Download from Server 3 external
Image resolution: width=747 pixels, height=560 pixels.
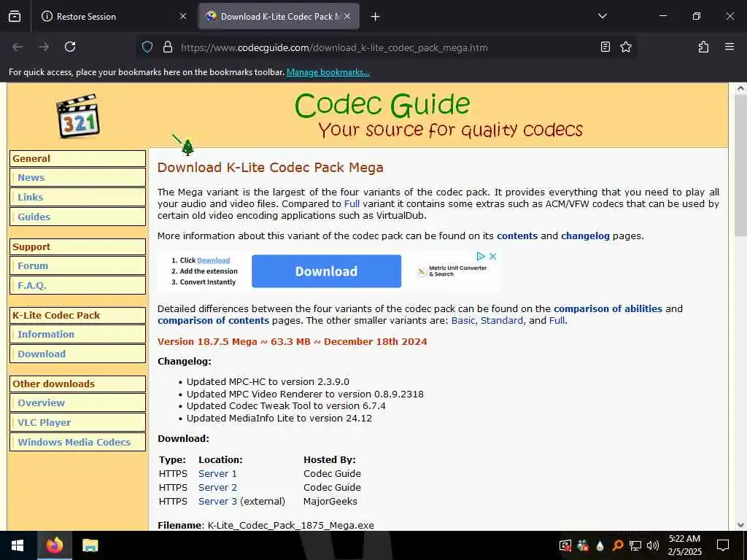(x=217, y=501)
